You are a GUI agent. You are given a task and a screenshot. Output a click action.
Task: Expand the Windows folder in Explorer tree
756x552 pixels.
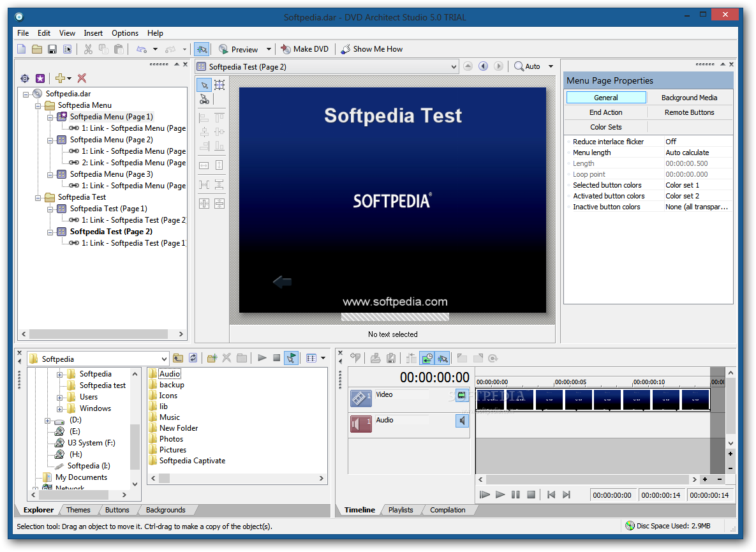click(59, 409)
